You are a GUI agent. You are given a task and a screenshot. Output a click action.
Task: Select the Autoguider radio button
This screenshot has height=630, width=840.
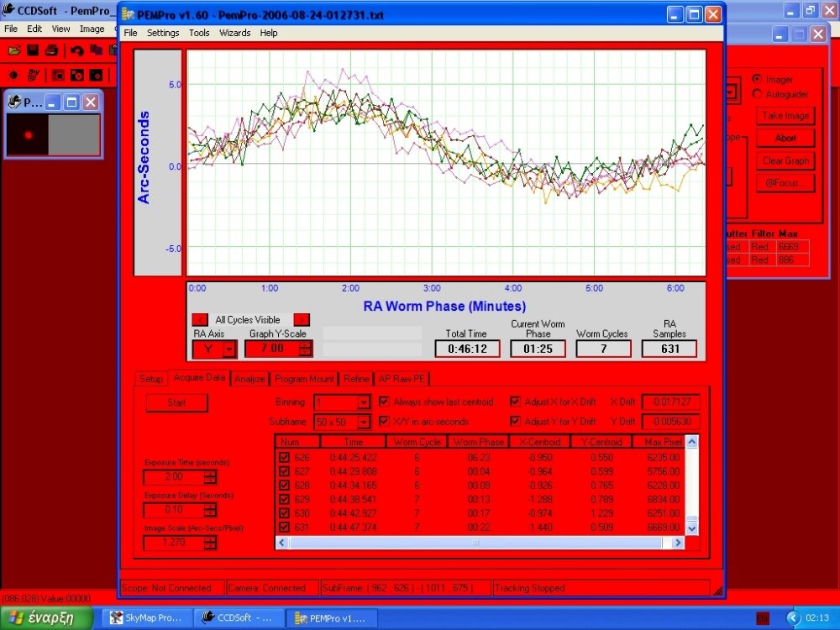(x=759, y=93)
